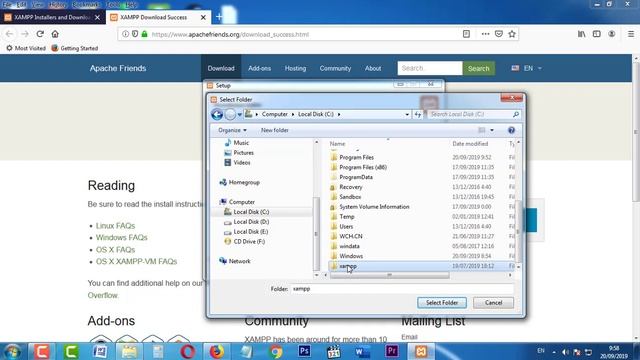The width and height of the screenshot is (640, 360).
Task: Open the Firefox Bookmarks menu
Action: pos(85,5)
